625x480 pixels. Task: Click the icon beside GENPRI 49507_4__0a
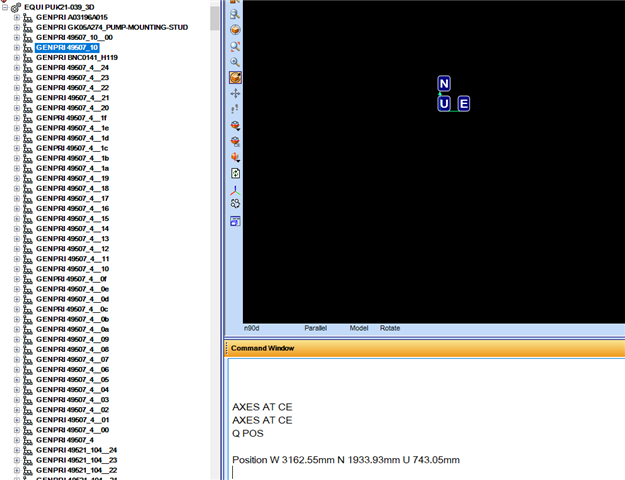[x=28, y=330]
